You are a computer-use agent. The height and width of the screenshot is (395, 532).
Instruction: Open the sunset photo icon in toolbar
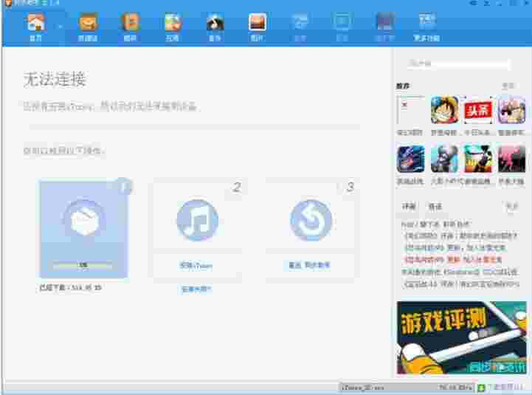[257, 22]
